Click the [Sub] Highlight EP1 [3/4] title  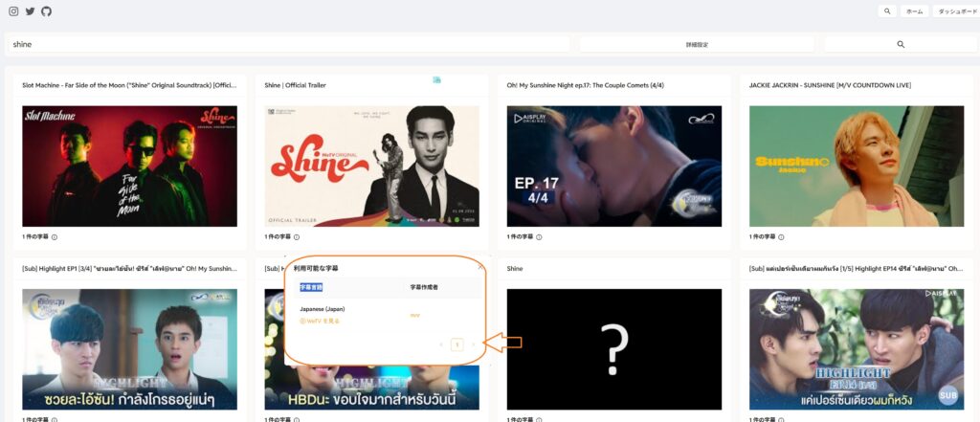[129, 268]
